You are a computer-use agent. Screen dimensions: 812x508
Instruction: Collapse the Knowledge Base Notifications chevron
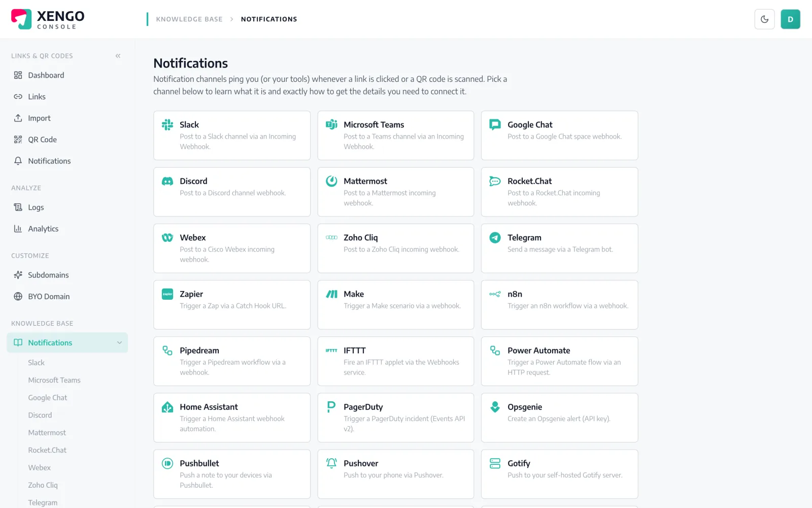pos(119,343)
